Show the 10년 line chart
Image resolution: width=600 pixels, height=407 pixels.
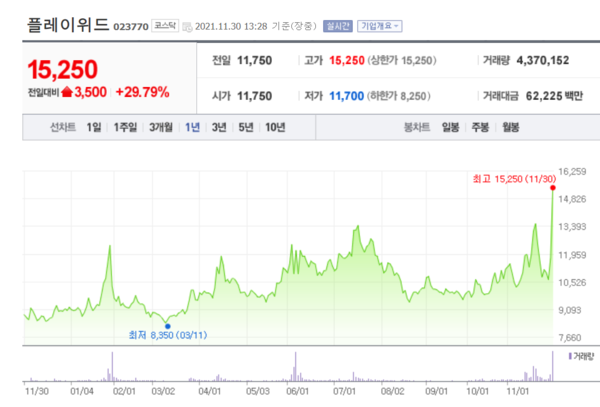[275, 127]
